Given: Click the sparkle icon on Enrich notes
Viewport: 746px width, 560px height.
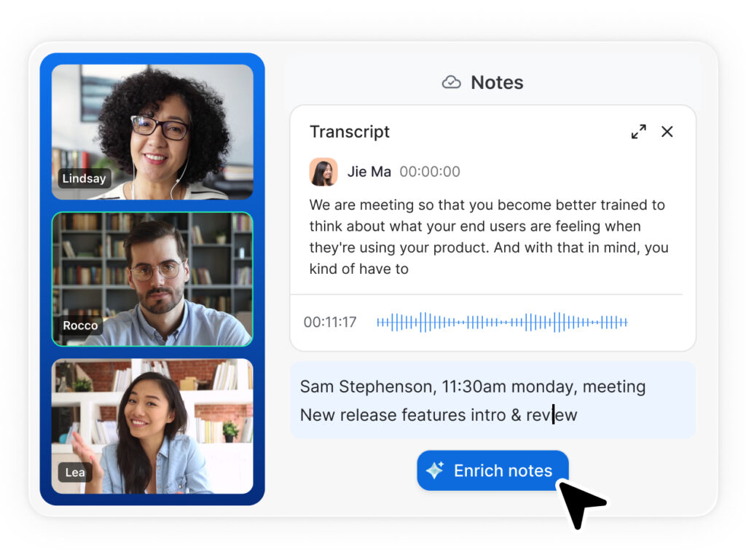Looking at the screenshot, I should (x=435, y=470).
